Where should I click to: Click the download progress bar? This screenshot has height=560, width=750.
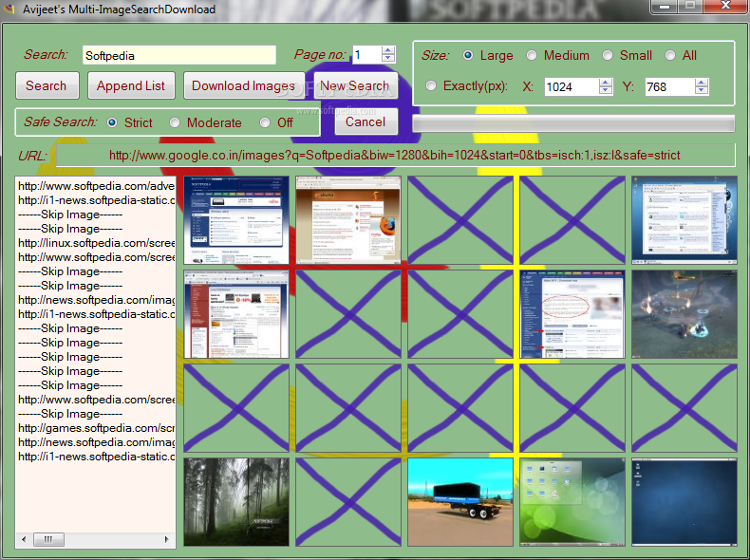pos(573,122)
